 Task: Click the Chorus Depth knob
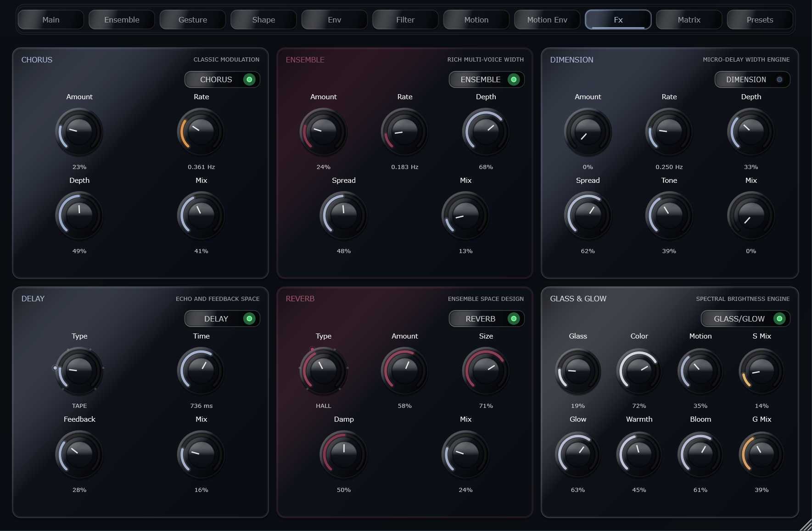tap(79, 215)
